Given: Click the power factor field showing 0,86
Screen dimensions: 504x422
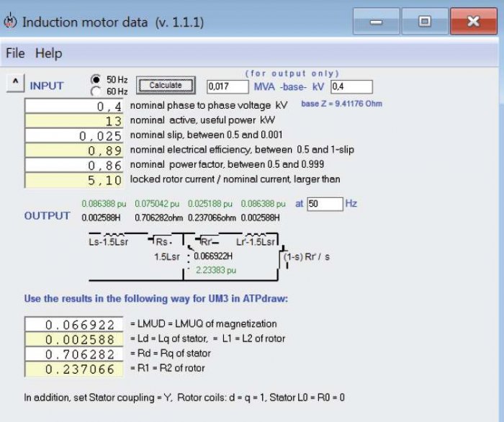Looking at the screenshot, I should pyautogui.click(x=74, y=165).
